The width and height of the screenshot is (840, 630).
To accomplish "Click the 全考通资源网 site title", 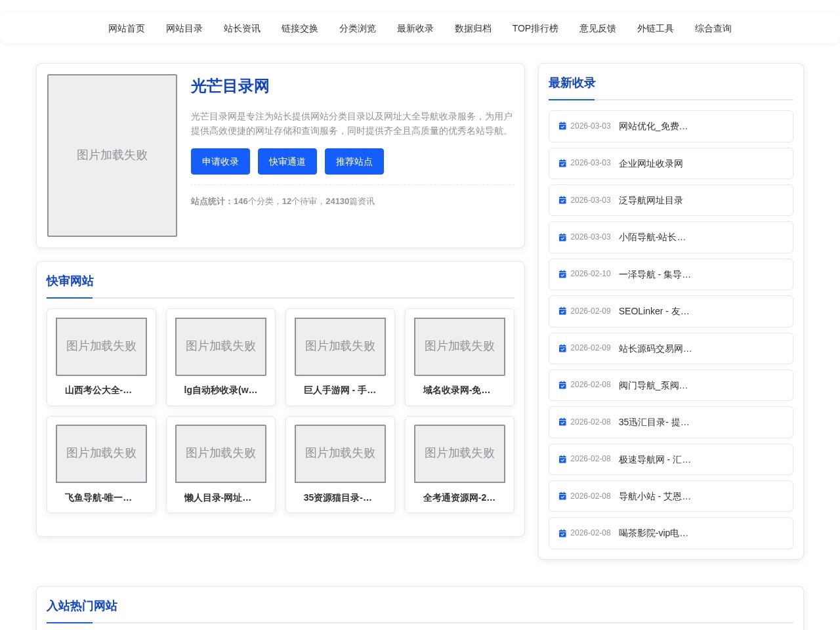I will 459,497.
